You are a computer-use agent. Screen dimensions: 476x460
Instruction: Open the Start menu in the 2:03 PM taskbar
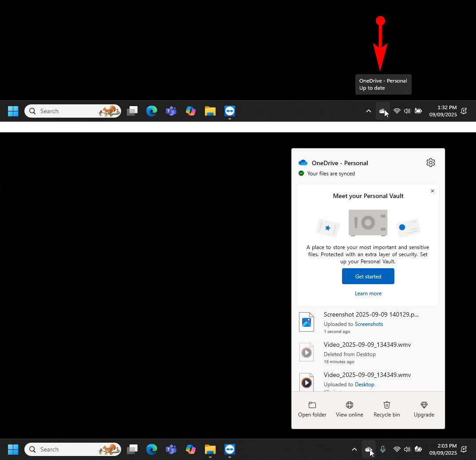tap(13, 449)
